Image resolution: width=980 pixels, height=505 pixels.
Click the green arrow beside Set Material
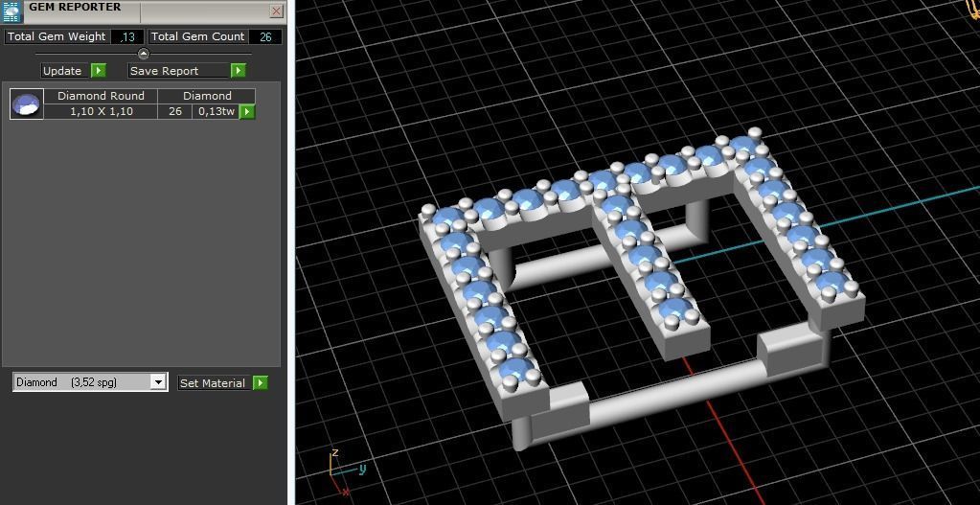(x=261, y=383)
